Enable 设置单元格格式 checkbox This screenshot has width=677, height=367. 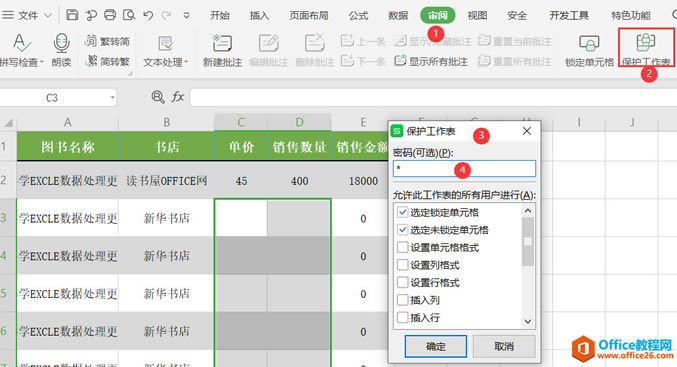pyautogui.click(x=402, y=247)
